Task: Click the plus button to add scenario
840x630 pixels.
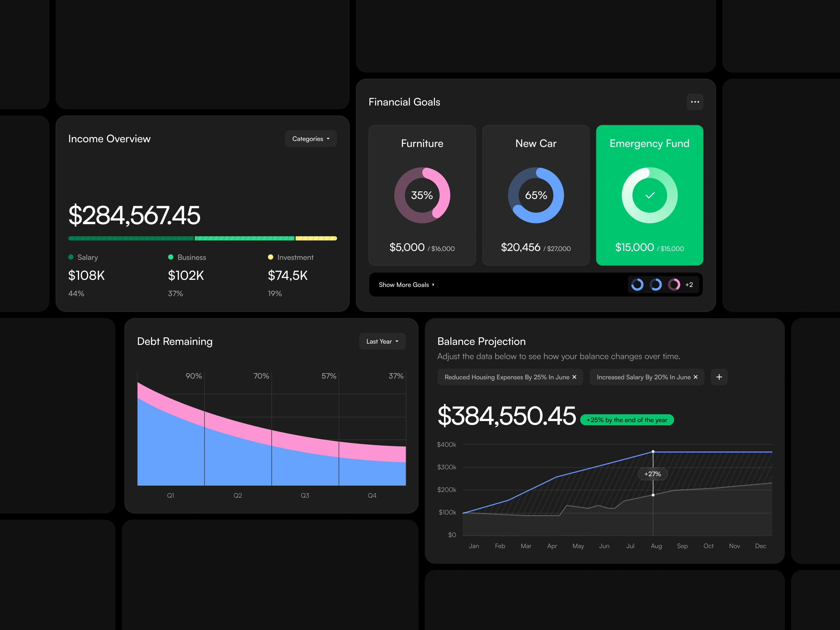Action: pyautogui.click(x=719, y=377)
